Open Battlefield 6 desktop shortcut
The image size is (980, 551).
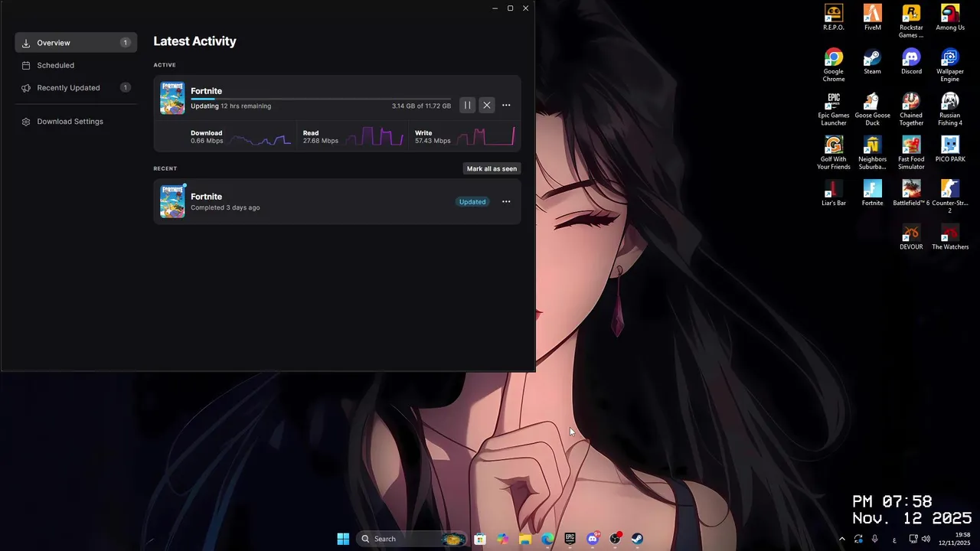tap(911, 193)
